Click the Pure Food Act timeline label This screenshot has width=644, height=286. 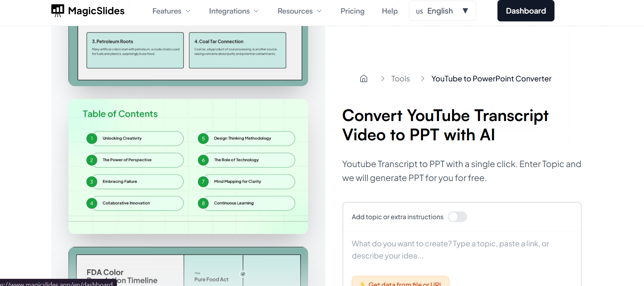pos(211,280)
